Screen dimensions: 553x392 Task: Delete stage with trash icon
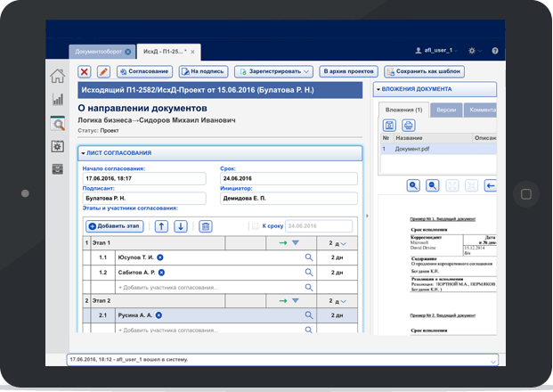[206, 226]
